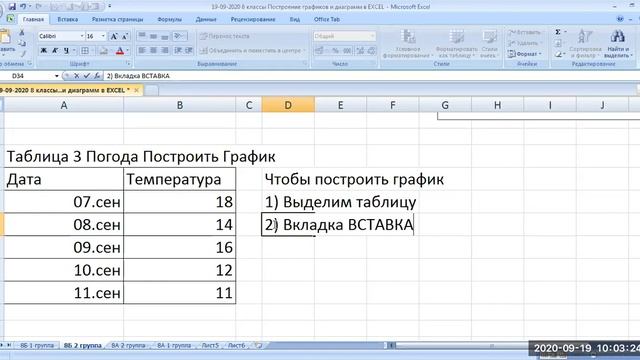
Task: Open the font color dropdown arrow
Action: tap(127, 51)
